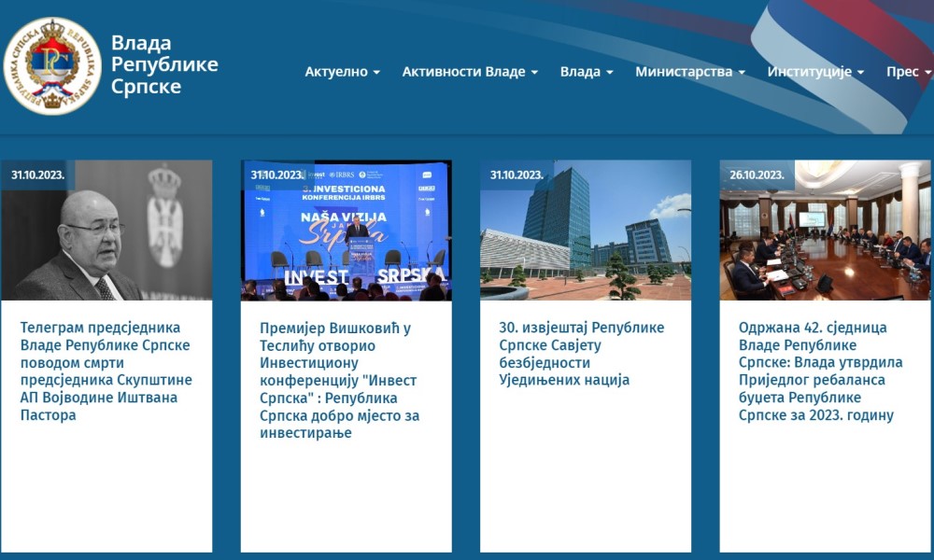Click the 31.10.2023. date badge on first card
934x560 pixels.
(37, 175)
